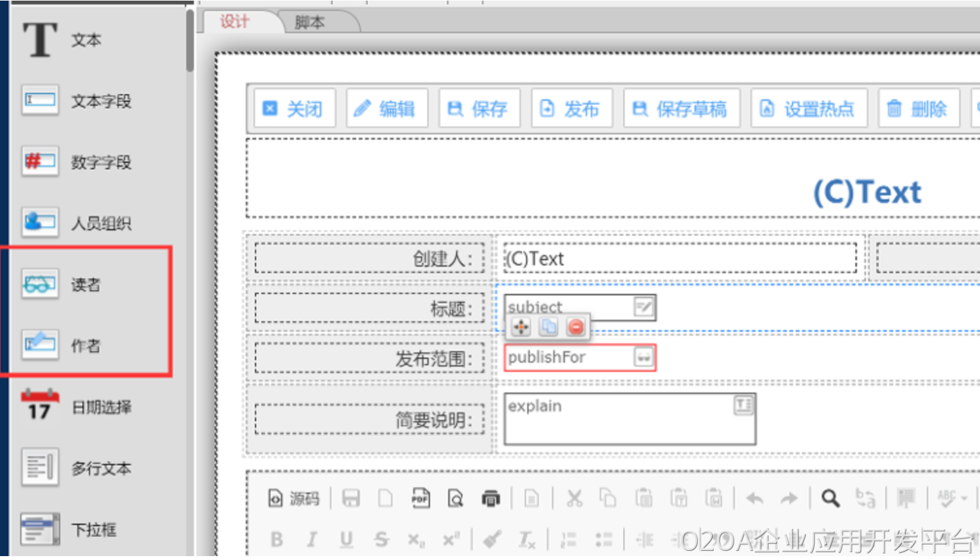Toggle bold formatting in the editor toolbar
This screenshot has width=980, height=560.
pos(277,539)
